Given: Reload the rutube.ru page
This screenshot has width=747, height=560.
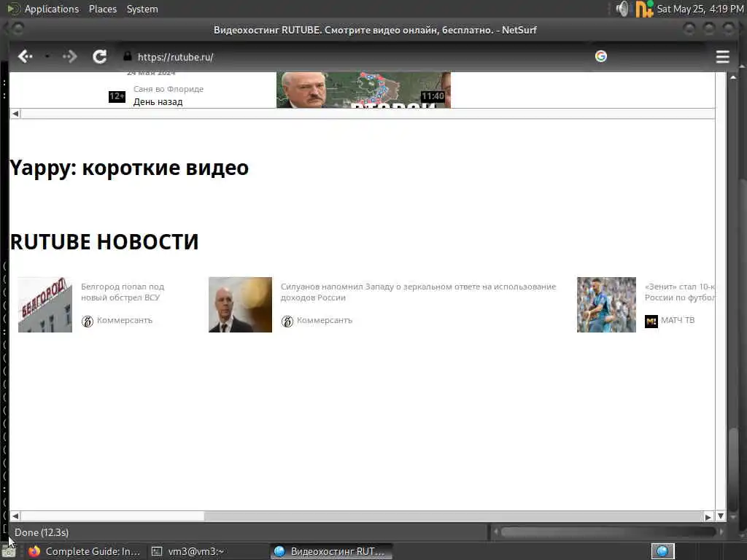Looking at the screenshot, I should (x=99, y=57).
